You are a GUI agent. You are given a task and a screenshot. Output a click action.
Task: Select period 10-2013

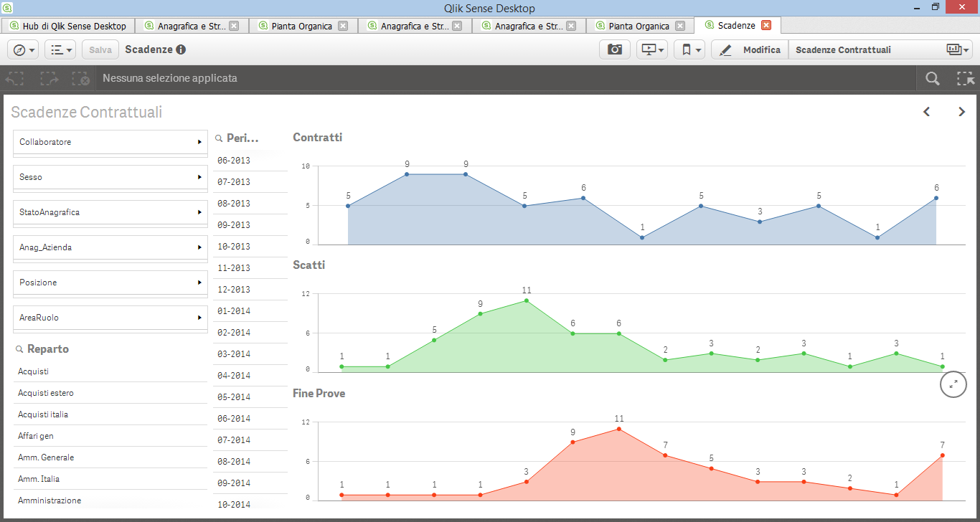[250, 247]
